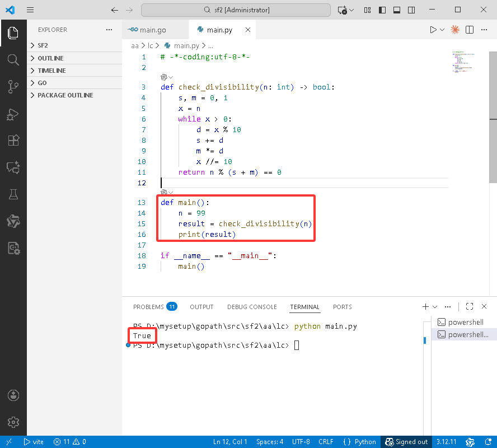Open the PROBLEMS panel tab
The image size is (497, 448).
(x=155, y=306)
